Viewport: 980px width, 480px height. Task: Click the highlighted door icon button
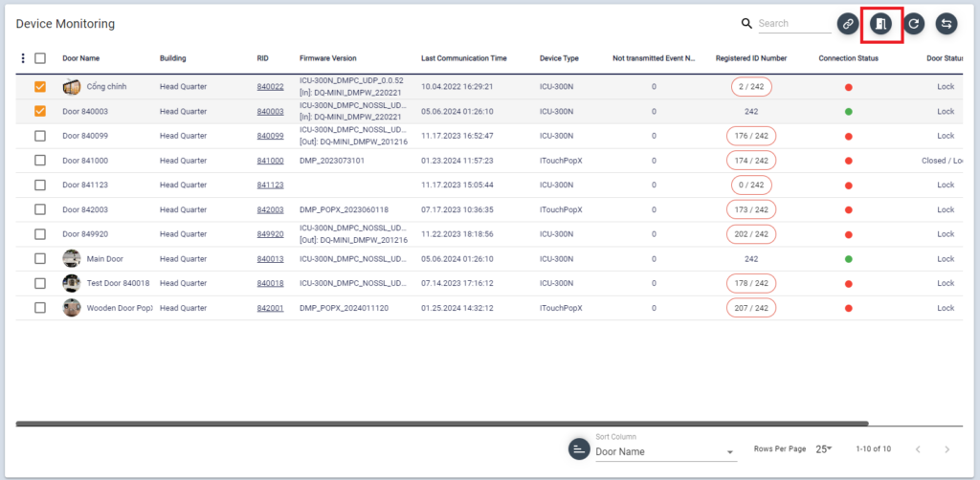click(881, 24)
